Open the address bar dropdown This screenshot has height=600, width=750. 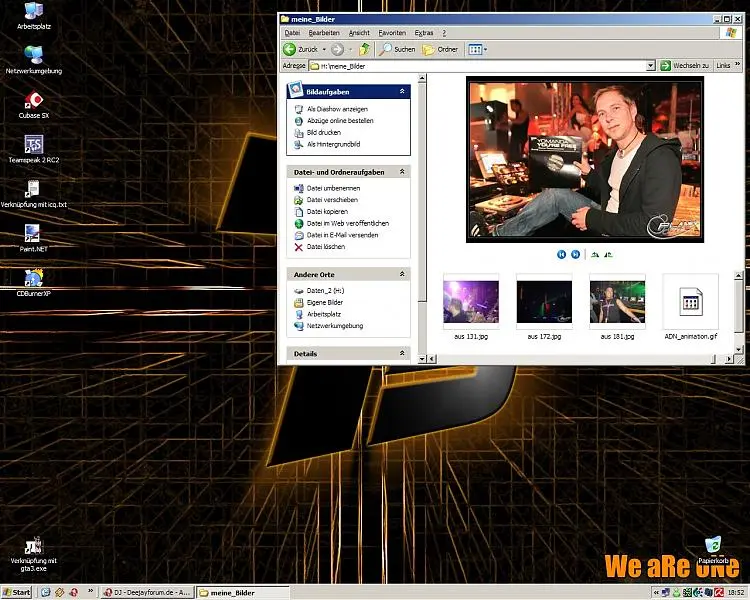(x=650, y=66)
